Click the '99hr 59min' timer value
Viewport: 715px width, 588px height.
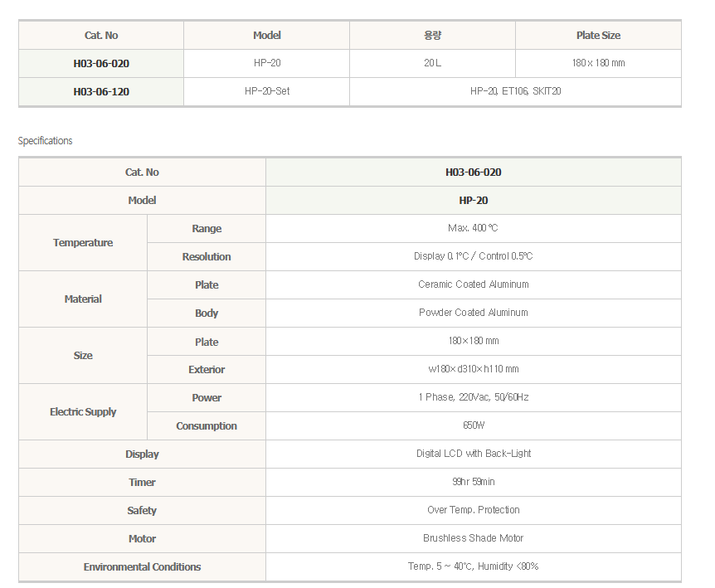pos(474,482)
